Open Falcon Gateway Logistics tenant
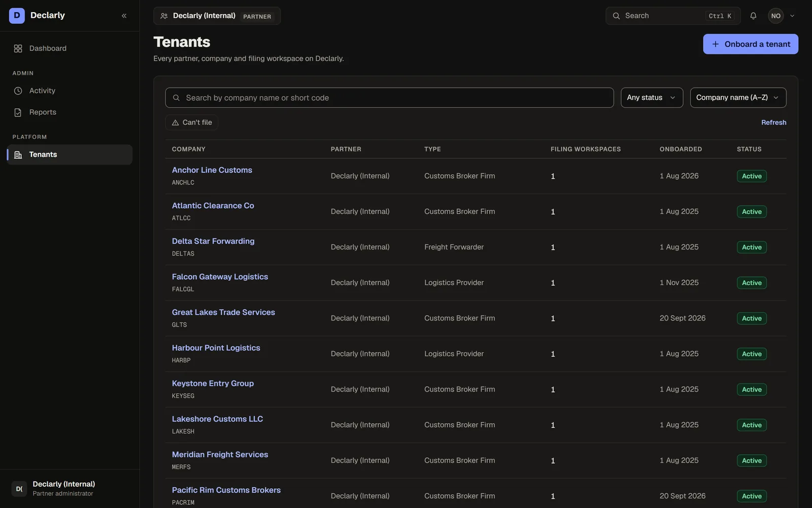Screen dimensions: 812x508 (220, 277)
